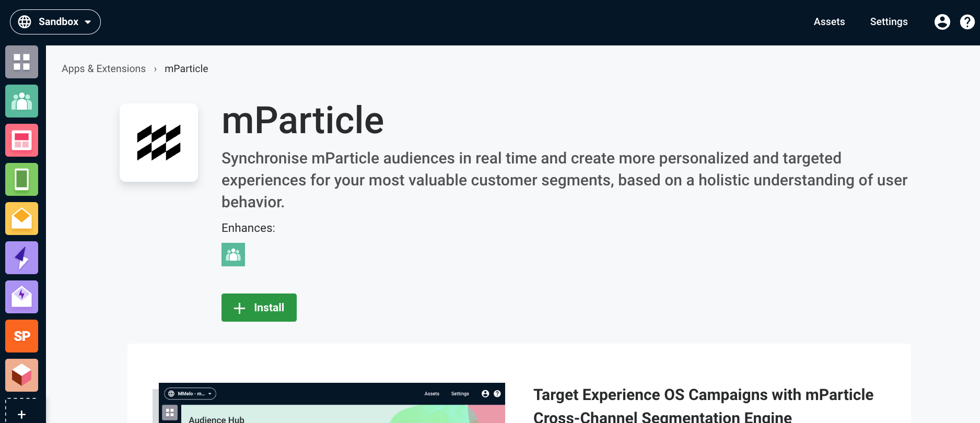The height and width of the screenshot is (423, 980).
Task: Open the user account profile icon
Action: (x=942, y=22)
